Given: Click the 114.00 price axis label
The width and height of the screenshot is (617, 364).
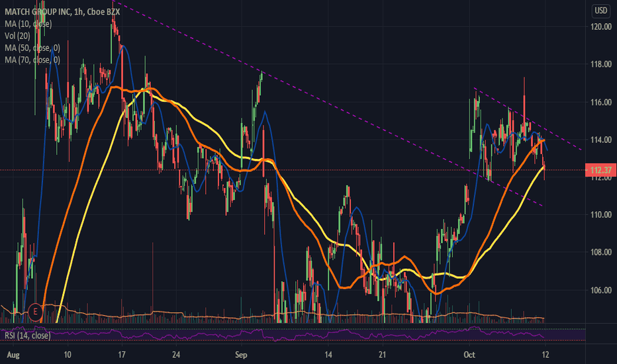Looking at the screenshot, I should [601, 140].
